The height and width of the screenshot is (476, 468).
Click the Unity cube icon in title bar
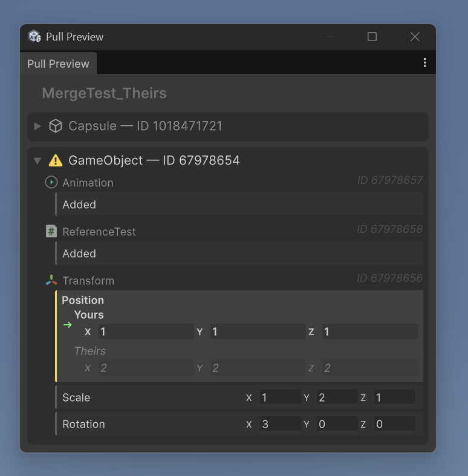34,36
